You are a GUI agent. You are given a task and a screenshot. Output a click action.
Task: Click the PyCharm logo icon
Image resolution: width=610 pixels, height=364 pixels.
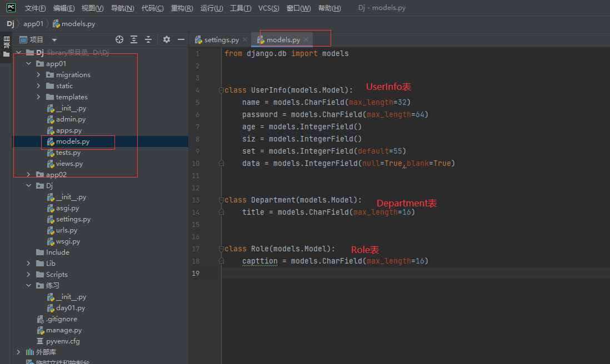tap(11, 8)
